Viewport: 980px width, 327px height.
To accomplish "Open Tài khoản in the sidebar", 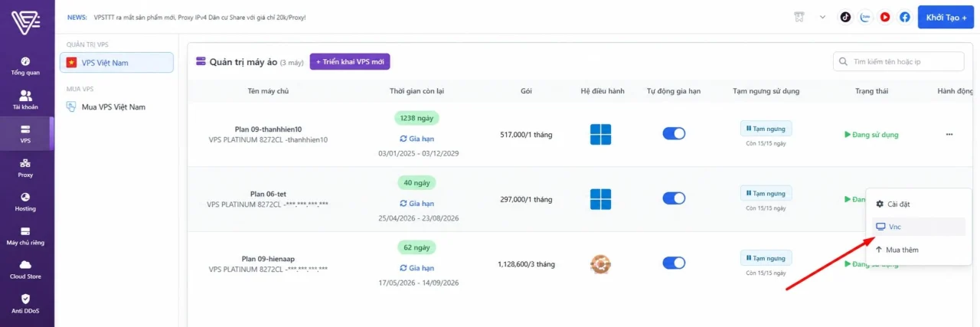I will (x=25, y=100).
